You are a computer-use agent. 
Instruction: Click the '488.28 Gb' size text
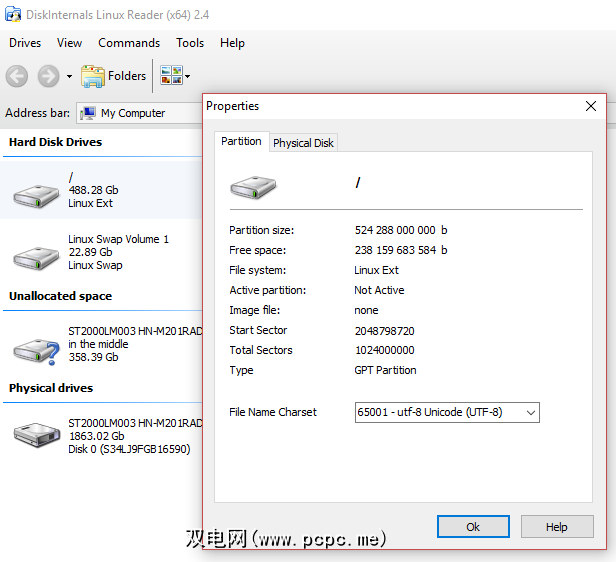click(94, 190)
